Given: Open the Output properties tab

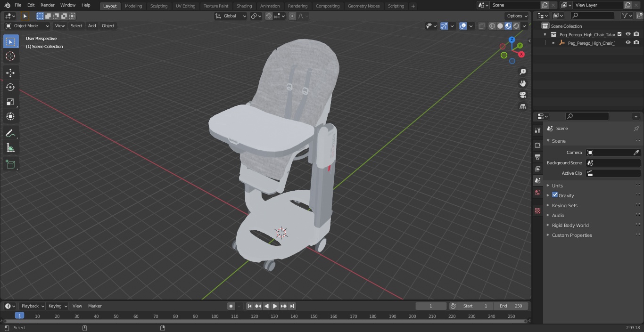Looking at the screenshot, I should tap(537, 157).
